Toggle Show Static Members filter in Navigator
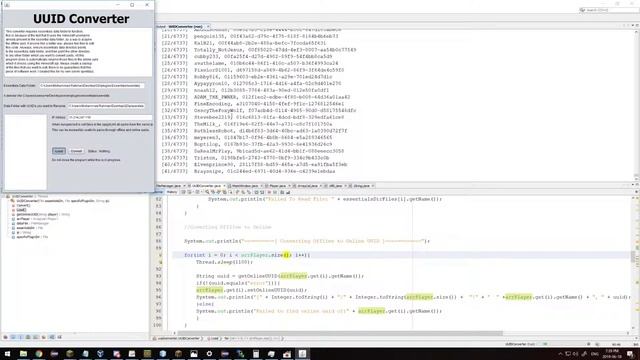Screen dimensions: 640x360 [x=21, y=337]
